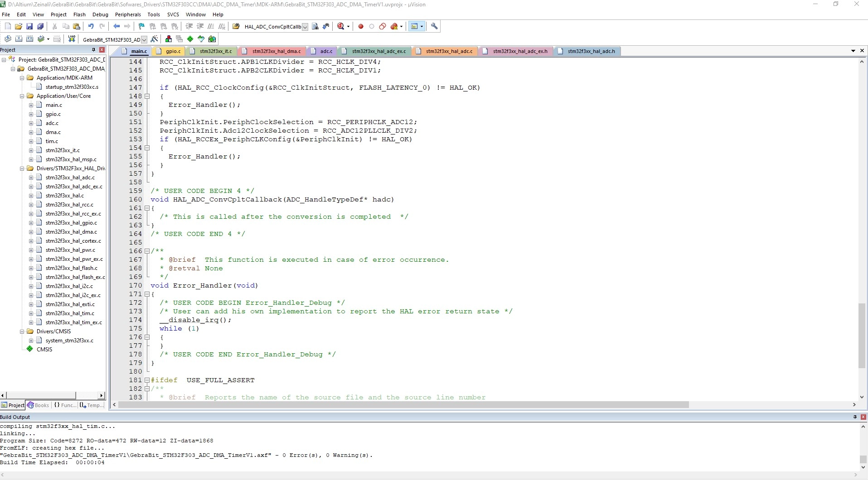Collapse the Application/User/Core group
The image size is (868, 480).
pyautogui.click(x=22, y=96)
